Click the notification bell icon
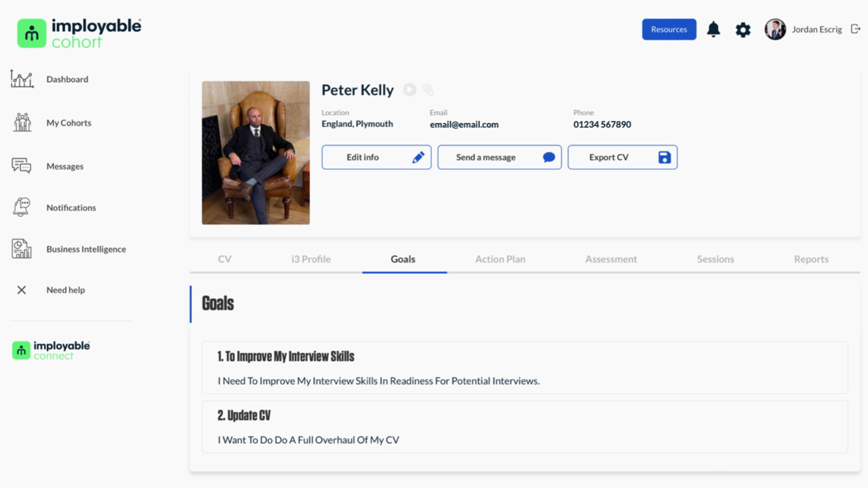 713,29
